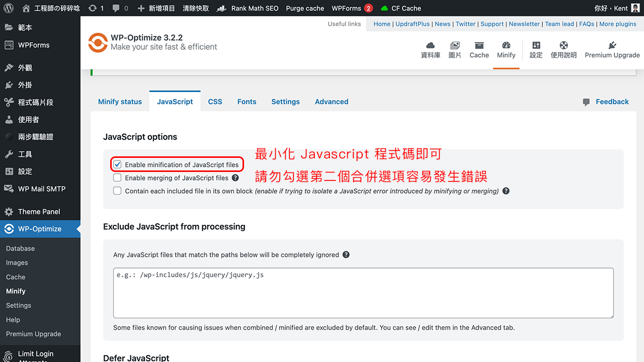Open tooltip next to ignored JavaScript paths text
The width and height of the screenshot is (644, 362).
point(346,255)
